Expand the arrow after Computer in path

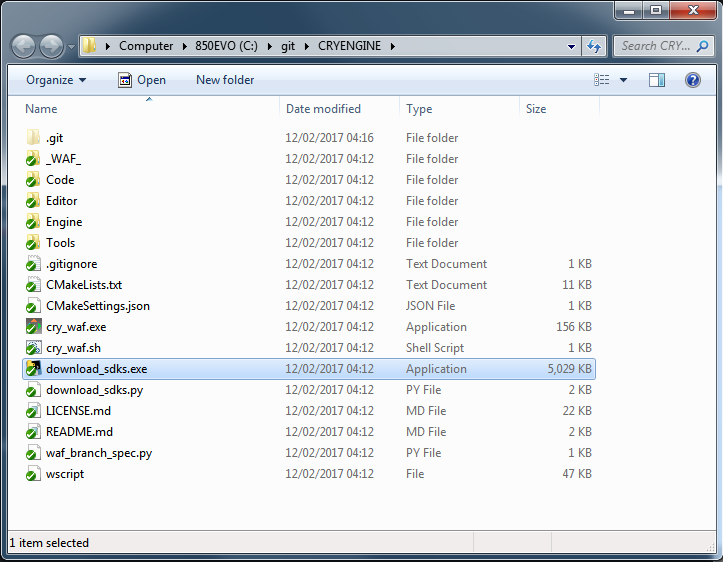click(184, 46)
